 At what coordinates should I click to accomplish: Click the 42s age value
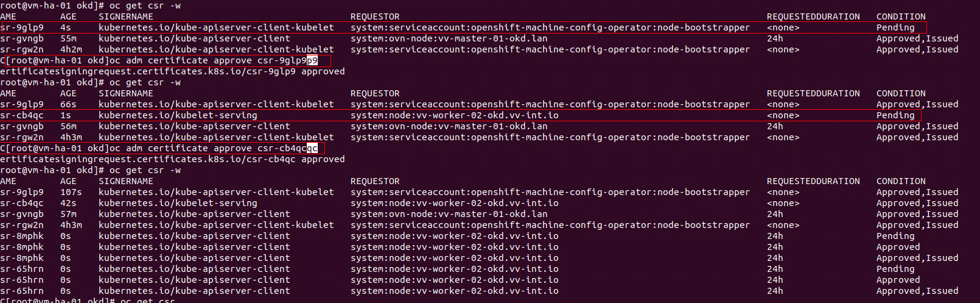pos(68,203)
